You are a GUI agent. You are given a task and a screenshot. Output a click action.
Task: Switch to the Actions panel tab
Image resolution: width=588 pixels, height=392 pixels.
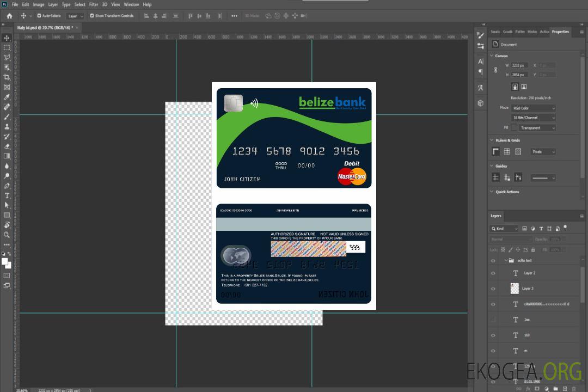click(544, 32)
